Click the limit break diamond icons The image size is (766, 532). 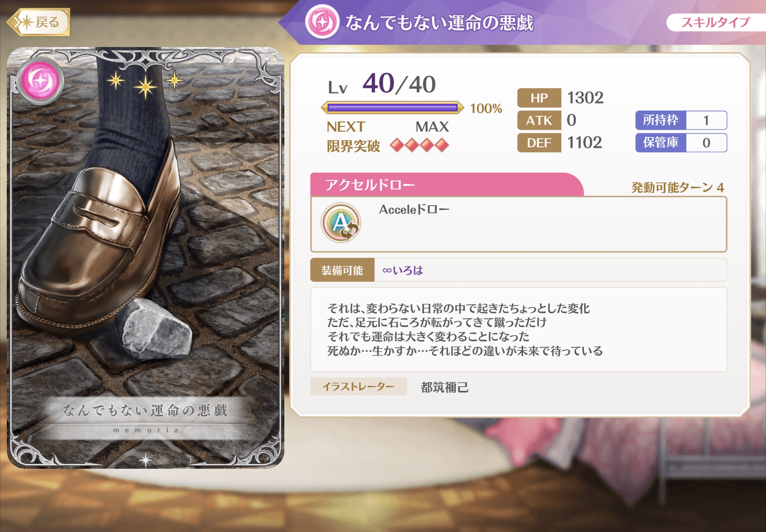click(x=419, y=145)
